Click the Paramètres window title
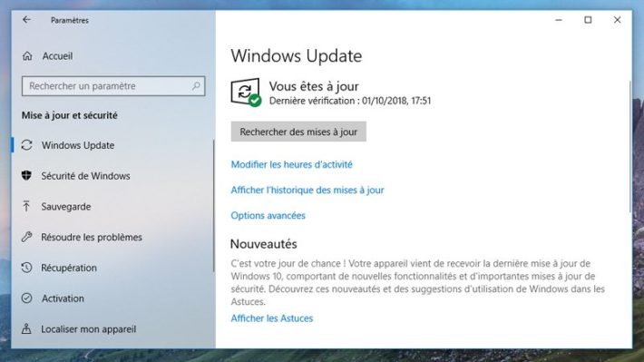644x362 pixels. [x=70, y=20]
